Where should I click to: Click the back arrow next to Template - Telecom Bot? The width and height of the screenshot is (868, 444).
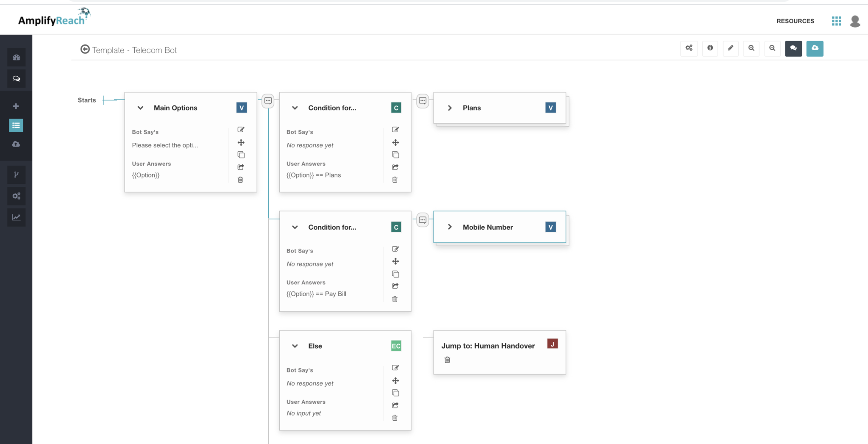click(85, 50)
